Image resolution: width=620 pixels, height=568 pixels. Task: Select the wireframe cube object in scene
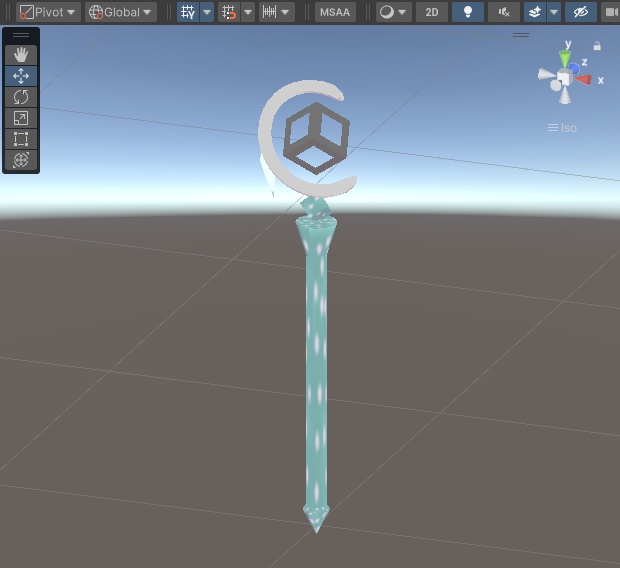316,138
